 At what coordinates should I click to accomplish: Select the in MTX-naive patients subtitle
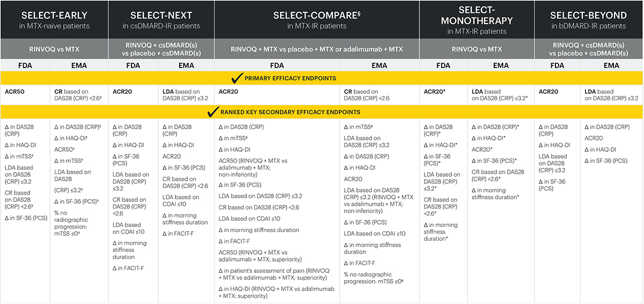click(x=54, y=26)
